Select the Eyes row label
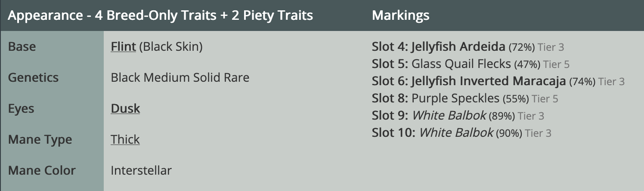644x191 pixels. [x=21, y=108]
